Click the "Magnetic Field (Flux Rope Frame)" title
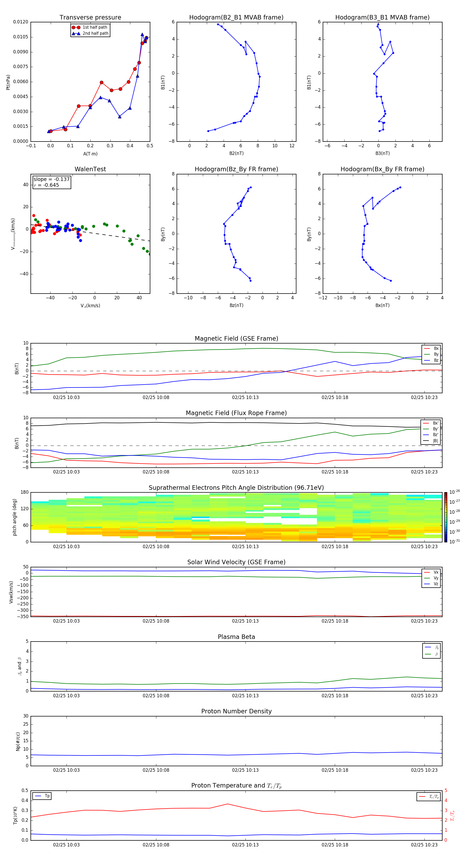The width and height of the screenshot is (473, 868). [x=236, y=413]
